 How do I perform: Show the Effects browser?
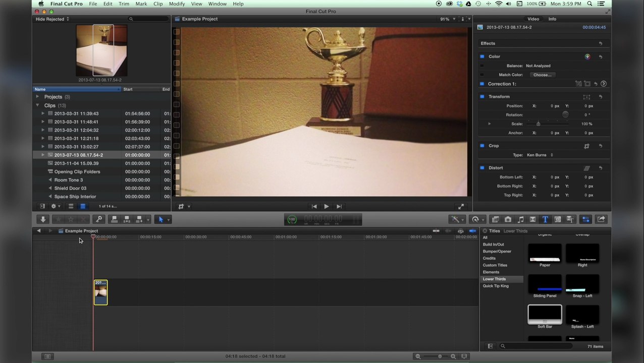click(x=496, y=219)
